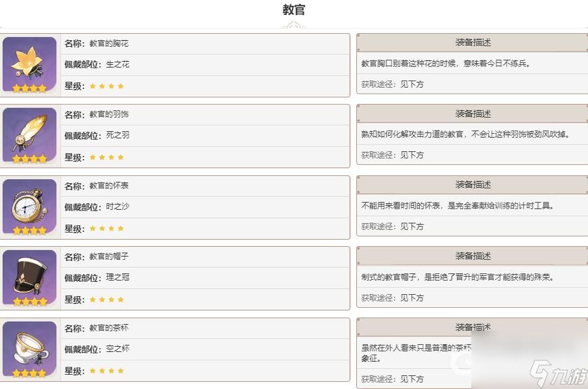Screen dimensions: 588x389
Task: Click description 熟知如何化解攻击力道的教官
Action: (x=465, y=134)
